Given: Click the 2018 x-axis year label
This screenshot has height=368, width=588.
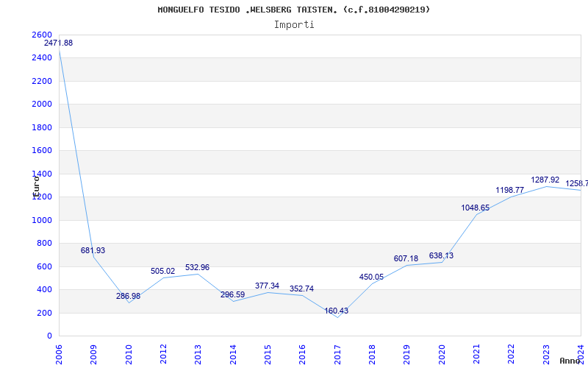Looking at the screenshot, I should click(372, 355).
